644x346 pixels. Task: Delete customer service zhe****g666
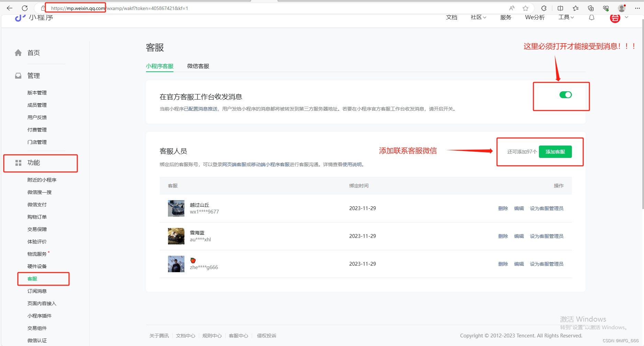click(503, 264)
